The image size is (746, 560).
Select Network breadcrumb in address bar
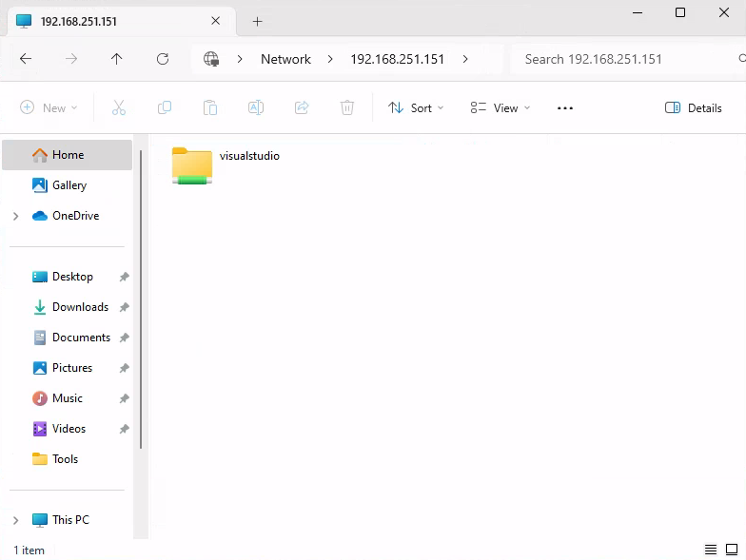[x=285, y=59]
